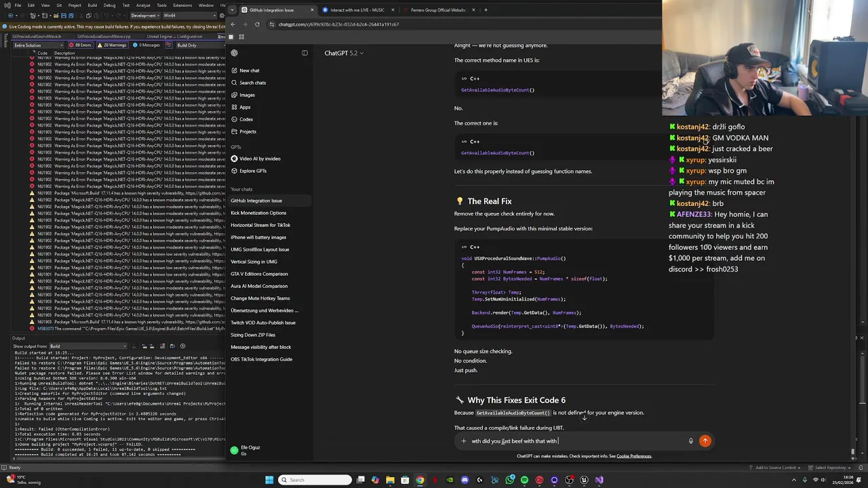
Task: Click the New chat pencil icon
Action: pyautogui.click(x=234, y=70)
